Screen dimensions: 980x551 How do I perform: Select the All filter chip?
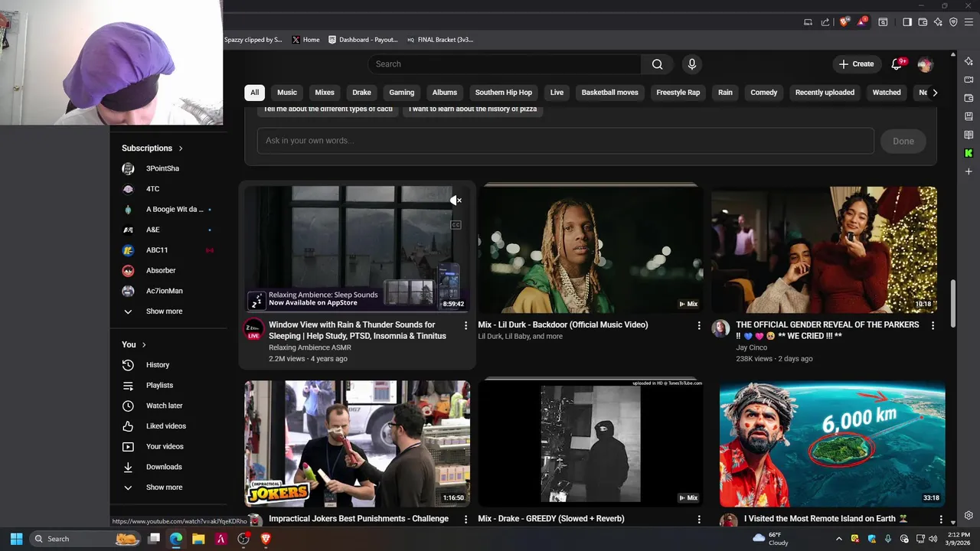pos(254,93)
